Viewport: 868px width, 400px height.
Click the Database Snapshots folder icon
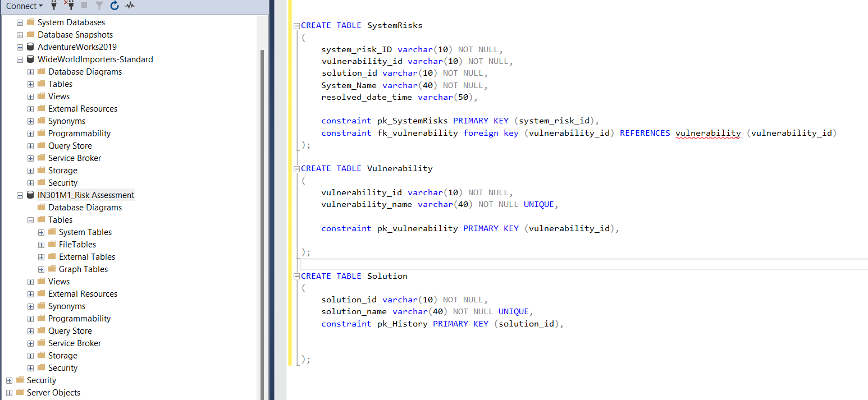(x=30, y=34)
